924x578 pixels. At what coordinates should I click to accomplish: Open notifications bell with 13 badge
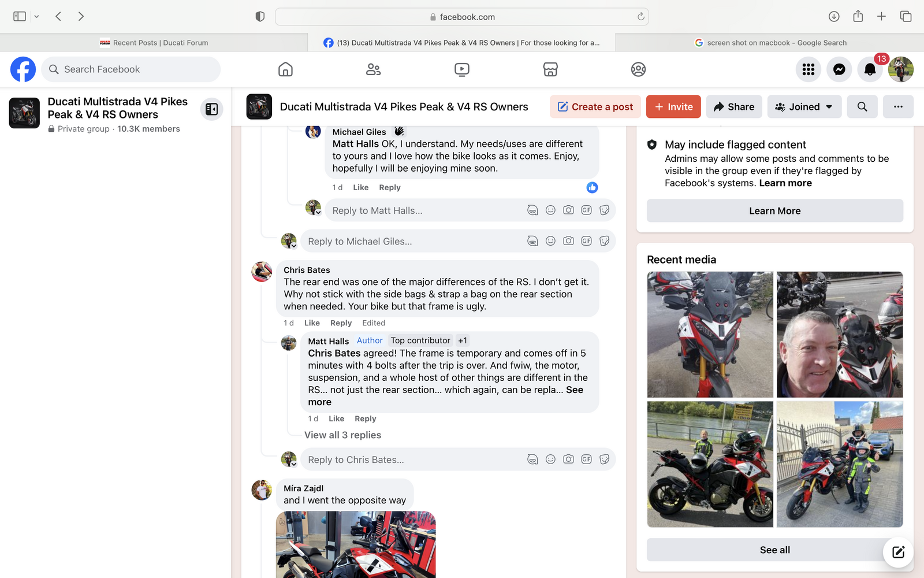(870, 69)
